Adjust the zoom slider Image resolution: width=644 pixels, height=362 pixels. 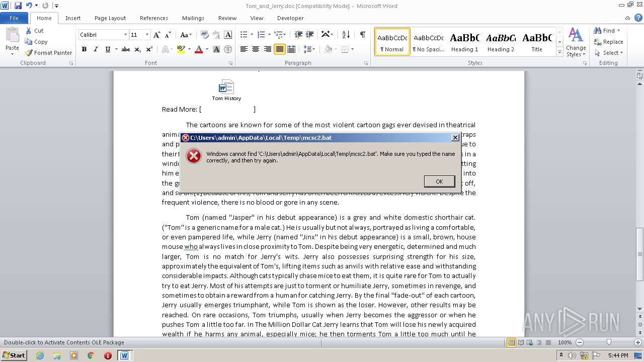pyautogui.click(x=609, y=342)
